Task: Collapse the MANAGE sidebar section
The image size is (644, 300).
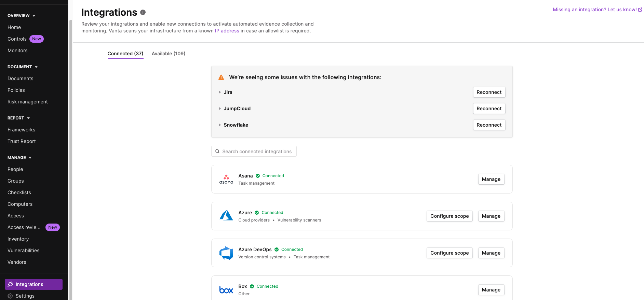Action: click(x=19, y=158)
